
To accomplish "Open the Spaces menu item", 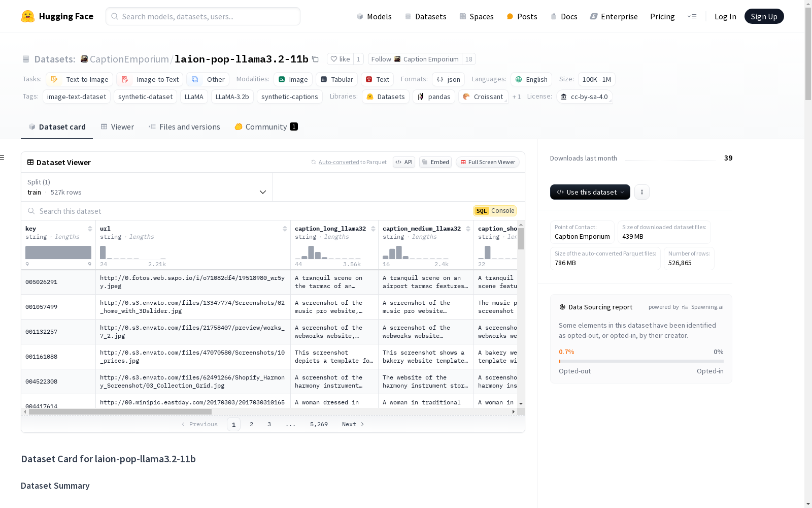I will (476, 16).
